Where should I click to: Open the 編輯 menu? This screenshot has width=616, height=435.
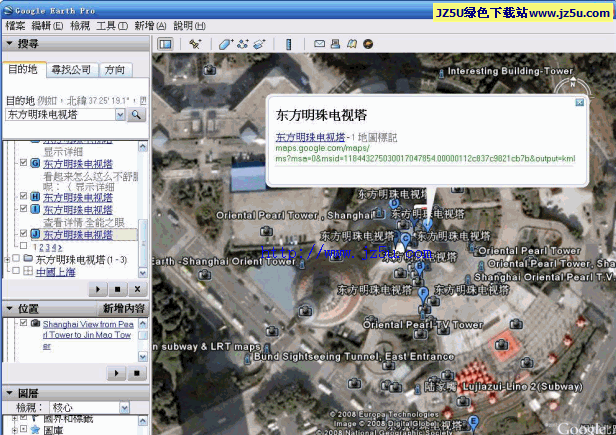pyautogui.click(x=47, y=26)
